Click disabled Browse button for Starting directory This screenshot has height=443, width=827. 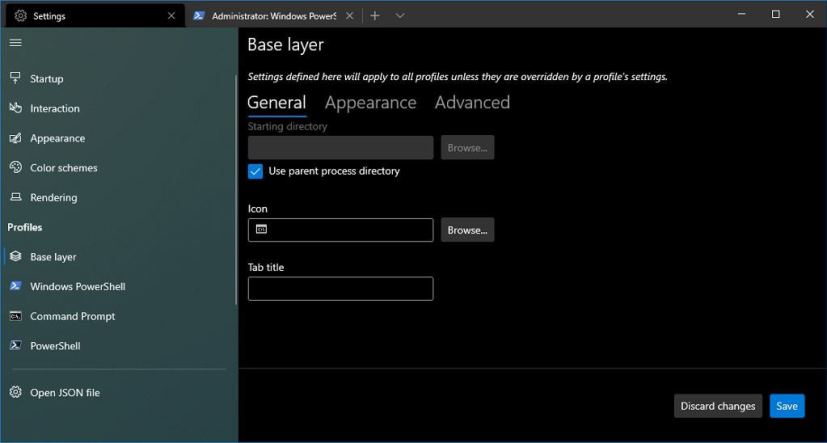pos(467,148)
